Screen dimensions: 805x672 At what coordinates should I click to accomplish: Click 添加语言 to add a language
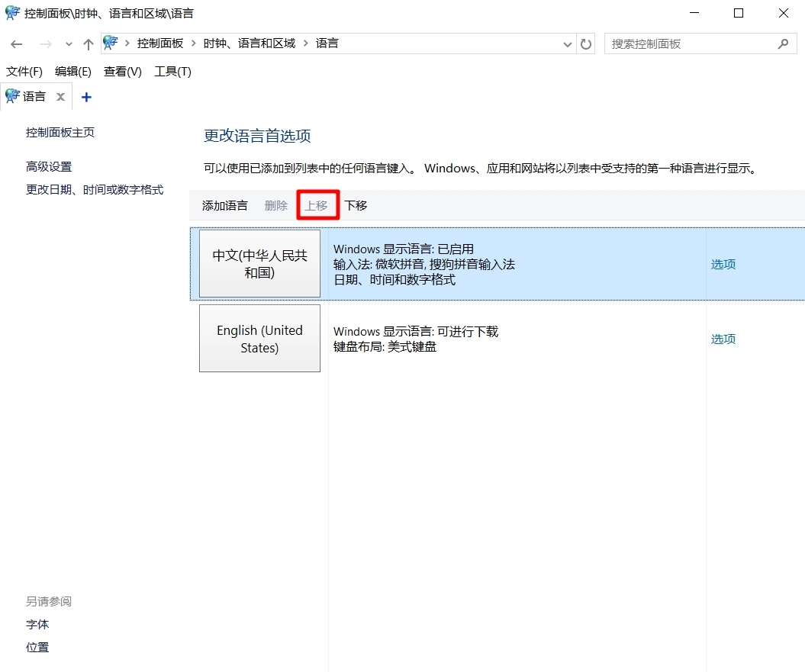[x=224, y=204]
